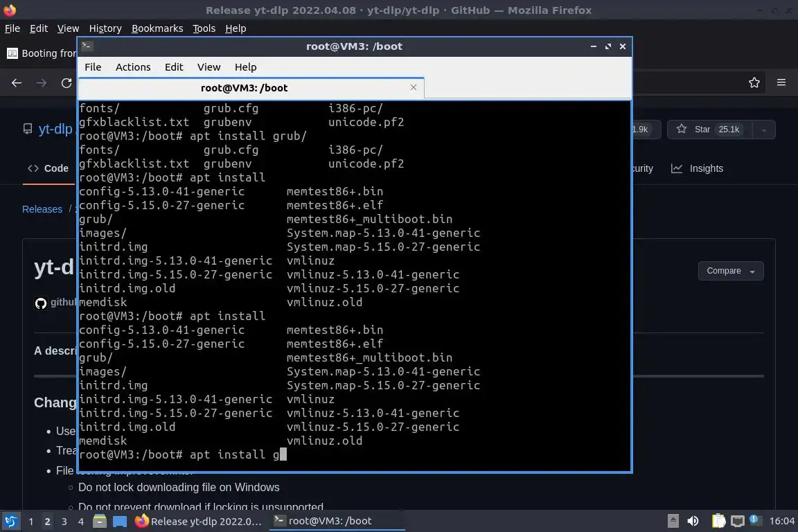
Task: Switch to workspace 2 in the taskbar
Action: coord(47,522)
